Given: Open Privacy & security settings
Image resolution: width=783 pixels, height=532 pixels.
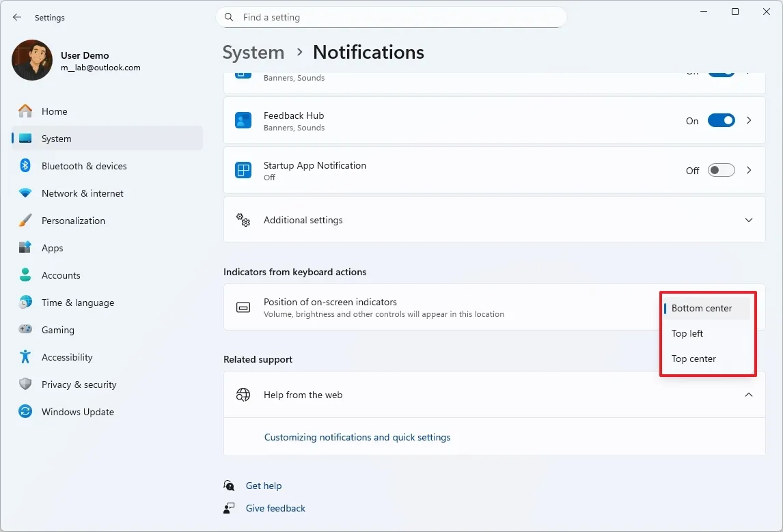Looking at the screenshot, I should click(x=77, y=384).
